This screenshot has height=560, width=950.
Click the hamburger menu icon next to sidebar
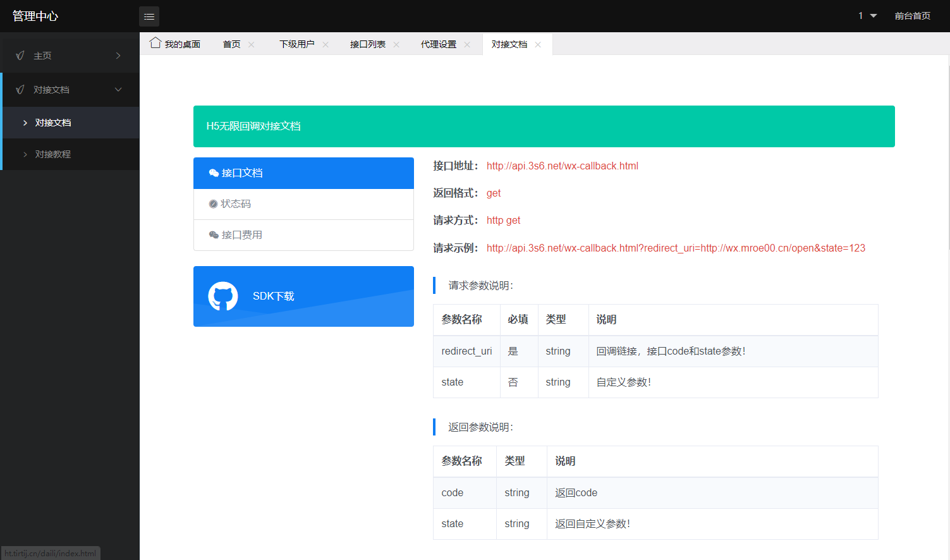click(x=149, y=16)
